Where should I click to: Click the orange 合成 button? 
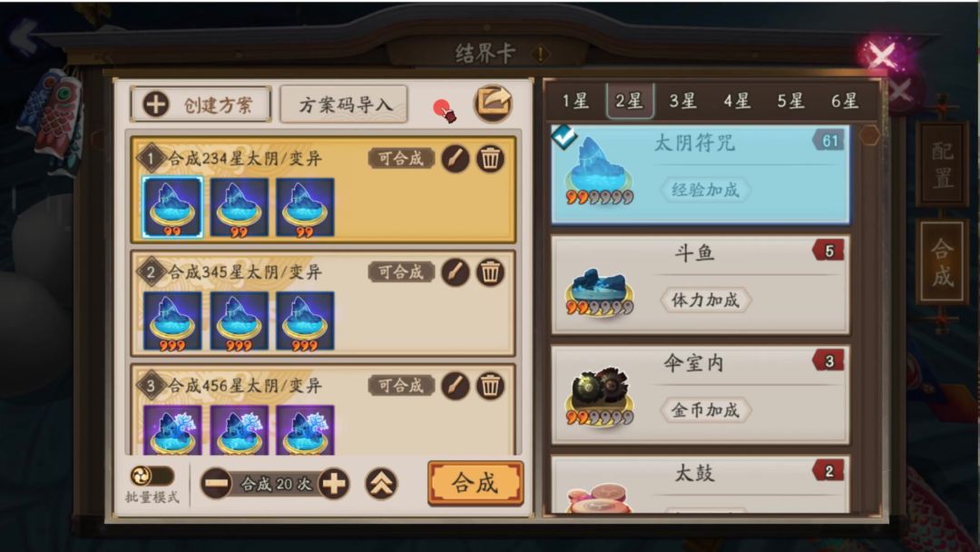coord(475,483)
